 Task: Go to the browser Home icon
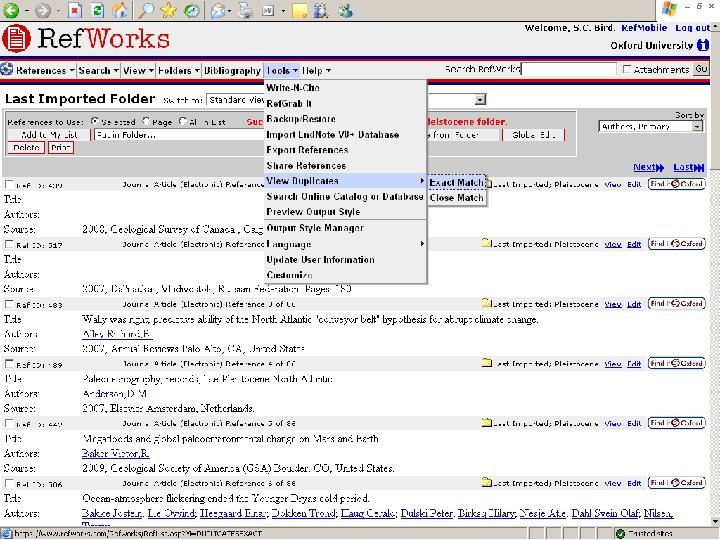click(119, 10)
